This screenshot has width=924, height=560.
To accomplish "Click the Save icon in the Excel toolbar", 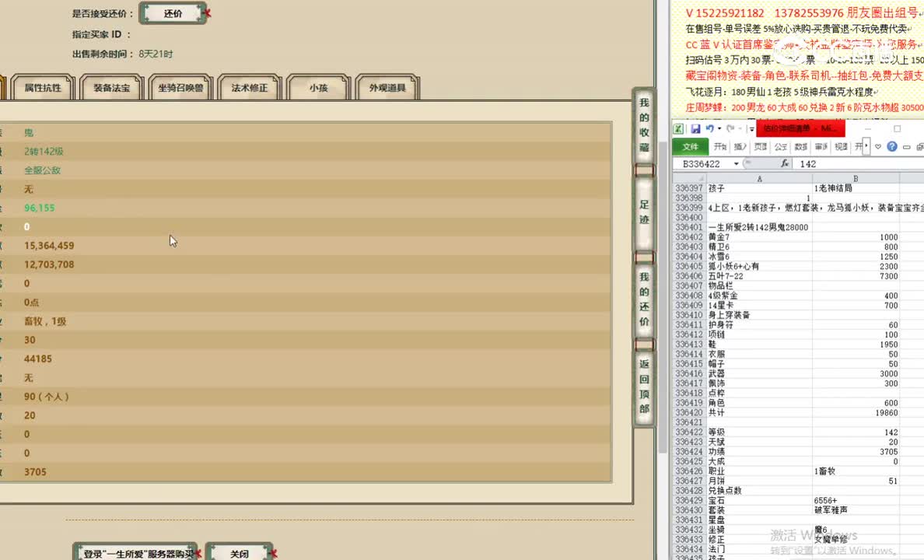I will coord(695,129).
